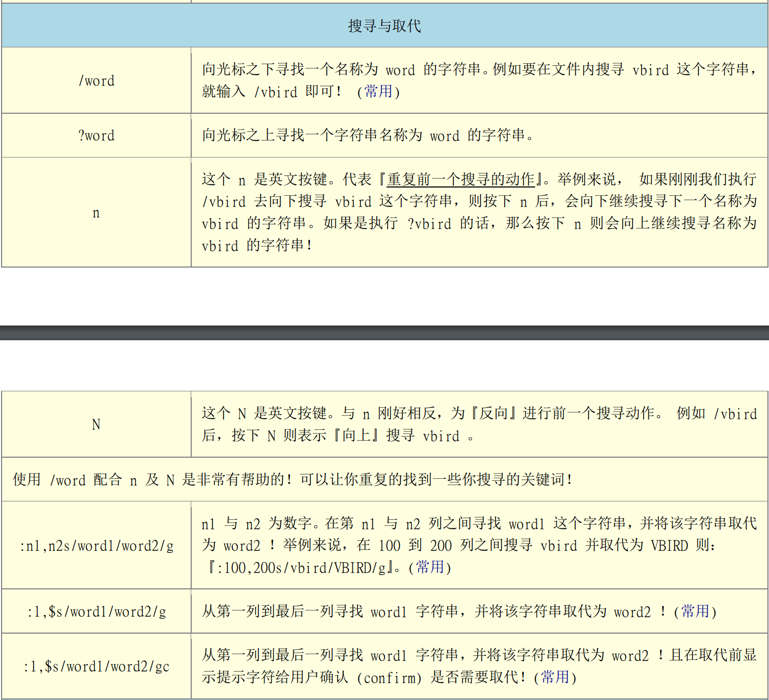Click the '『反向』' text in N description
769x700 pixels.
[494, 413]
